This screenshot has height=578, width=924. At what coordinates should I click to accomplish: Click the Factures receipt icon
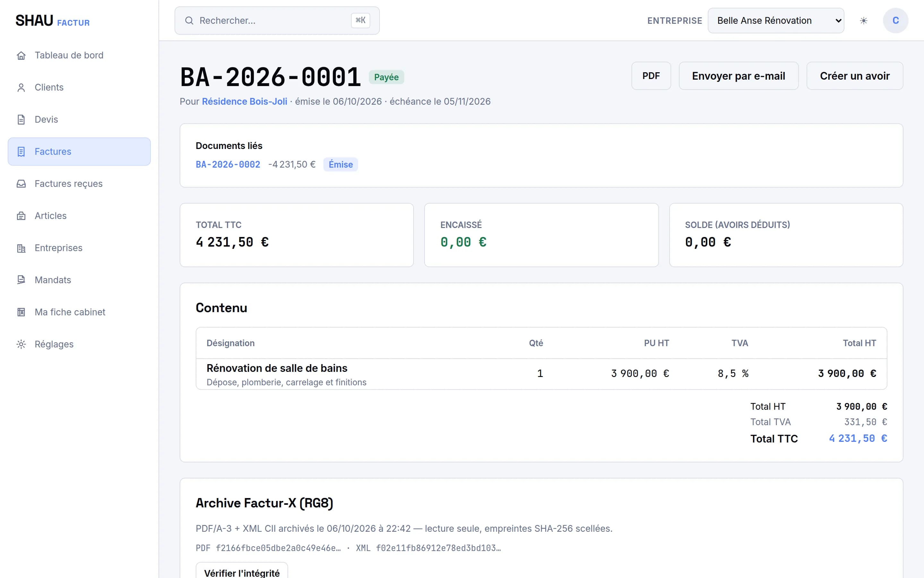[x=21, y=152]
